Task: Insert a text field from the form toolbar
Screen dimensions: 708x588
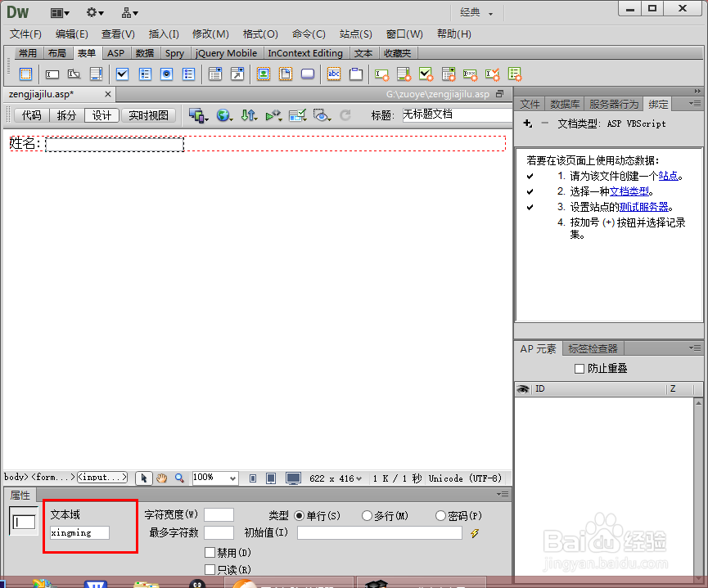Action: (x=52, y=74)
